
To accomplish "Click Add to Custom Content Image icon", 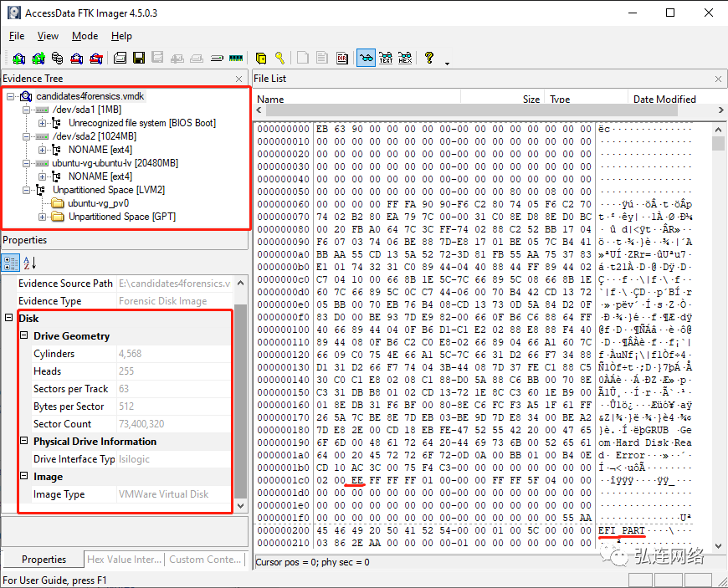I will 177,58.
